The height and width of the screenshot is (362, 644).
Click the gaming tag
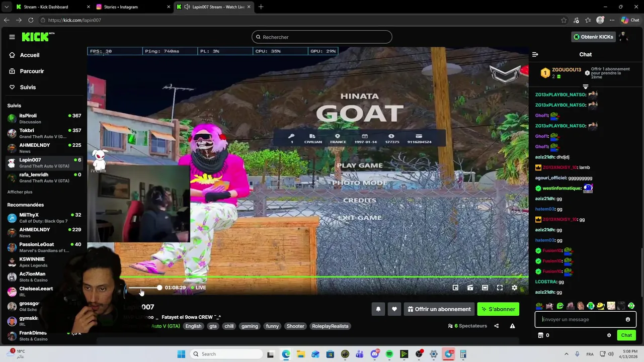pos(250,326)
